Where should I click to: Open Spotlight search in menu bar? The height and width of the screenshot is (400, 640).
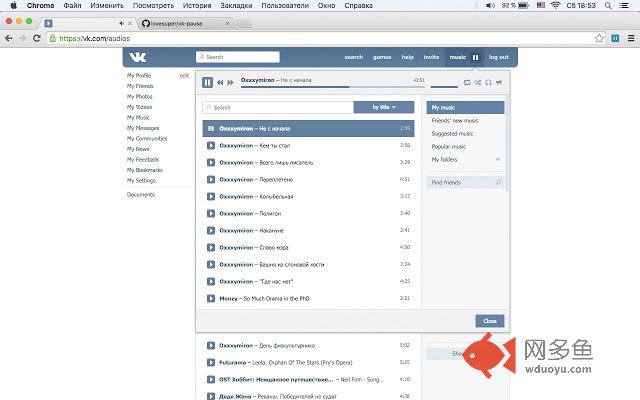[608, 6]
